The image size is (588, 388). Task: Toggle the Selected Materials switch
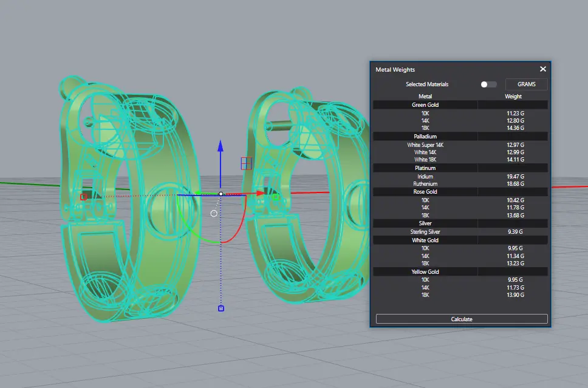click(x=488, y=84)
